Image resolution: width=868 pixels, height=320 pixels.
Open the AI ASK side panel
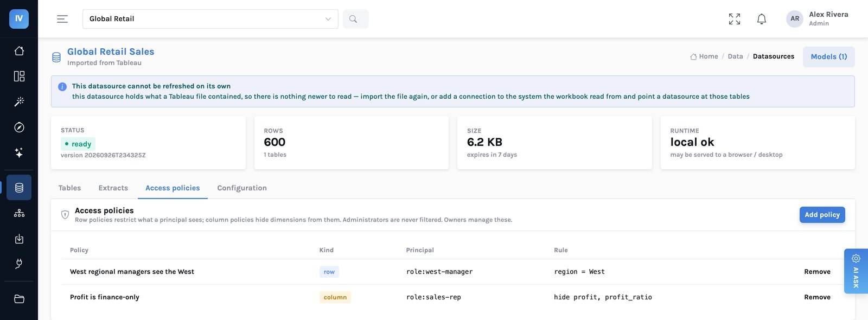click(856, 271)
